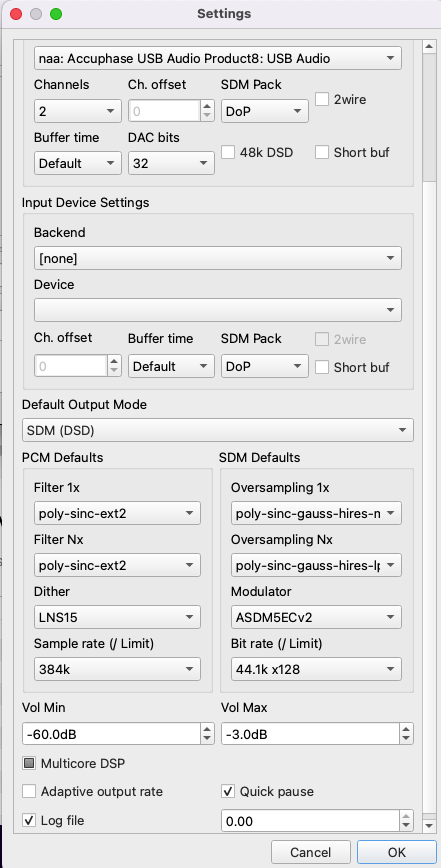Click the Cancel button
The image size is (441, 868).
coord(311,852)
